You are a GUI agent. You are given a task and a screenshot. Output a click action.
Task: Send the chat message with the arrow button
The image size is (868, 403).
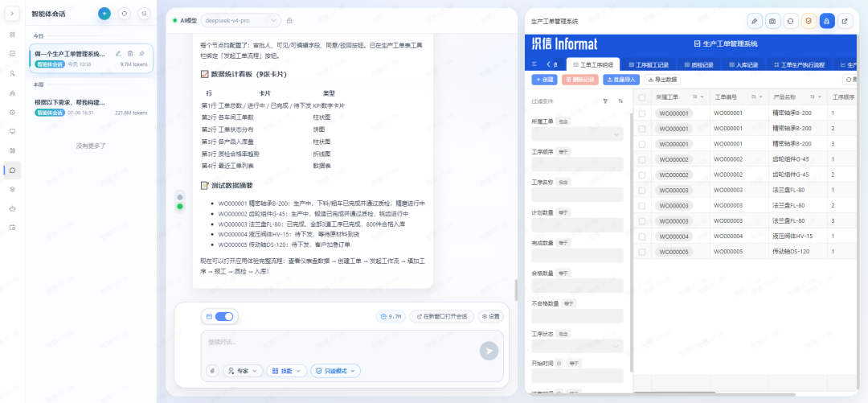489,351
